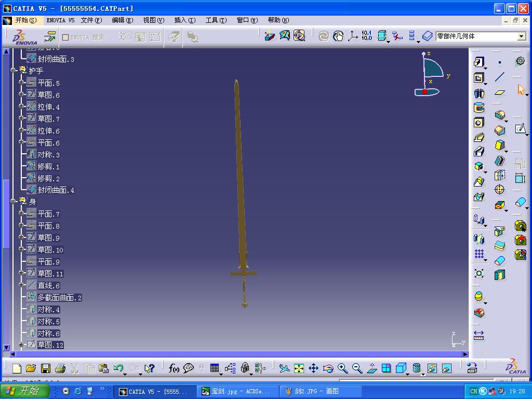The width and height of the screenshot is (532, 399).
Task: Click the Mirror tool icon
Action: (x=478, y=239)
